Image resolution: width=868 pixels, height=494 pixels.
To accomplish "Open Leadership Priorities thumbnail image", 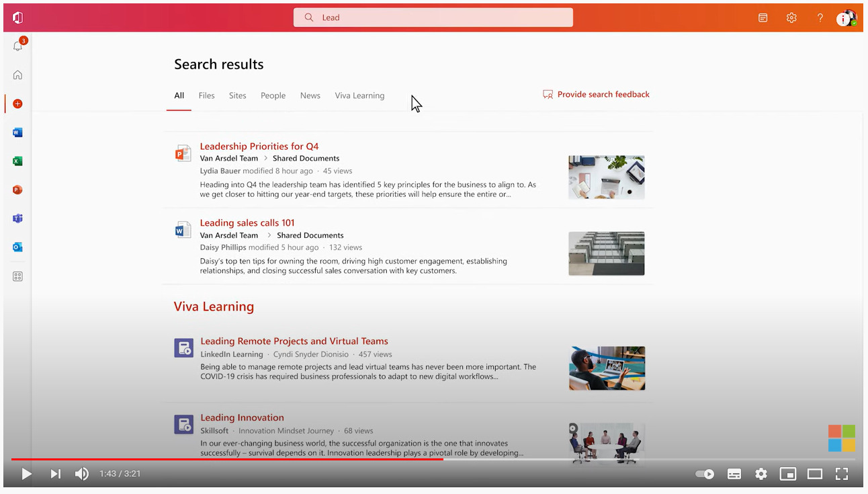I will (607, 177).
